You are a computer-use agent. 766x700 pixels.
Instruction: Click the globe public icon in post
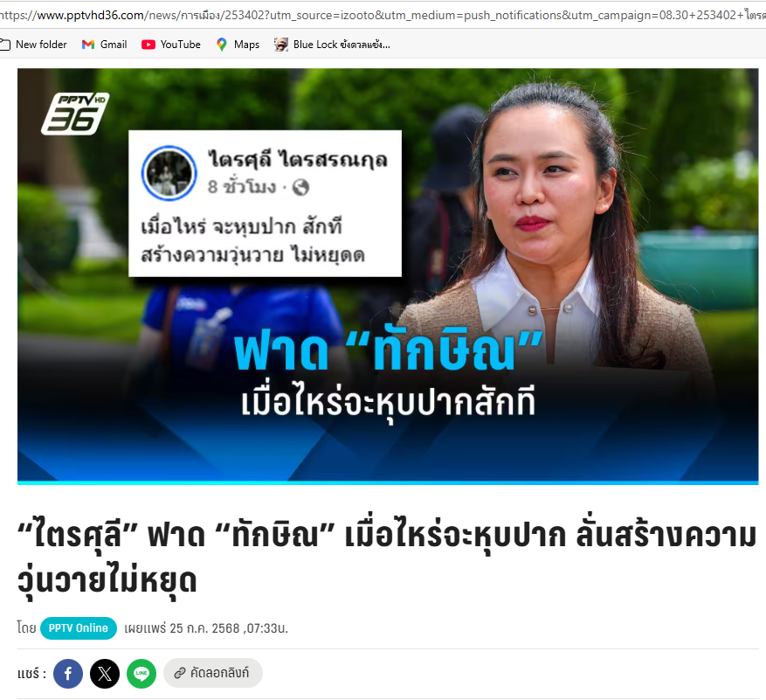click(x=300, y=187)
